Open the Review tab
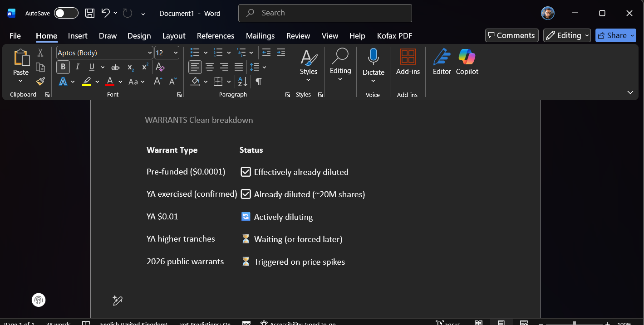 click(x=298, y=36)
